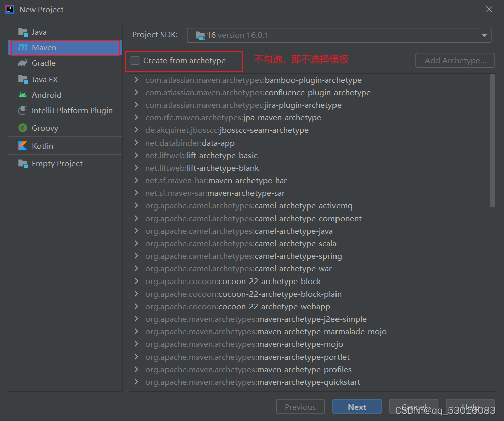Expand lift-archetype-blank entry
The width and height of the screenshot is (504, 421).
click(x=136, y=168)
